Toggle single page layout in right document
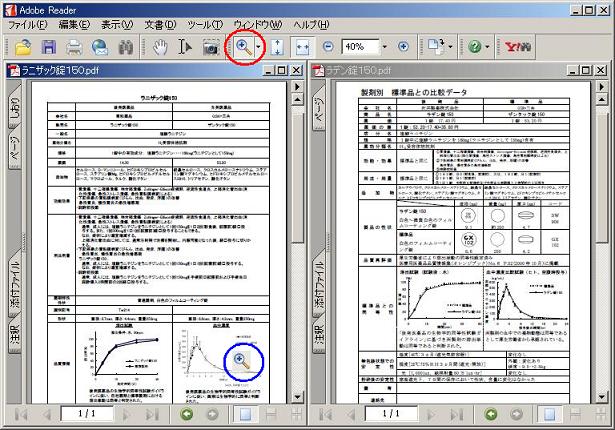 tap(552, 414)
